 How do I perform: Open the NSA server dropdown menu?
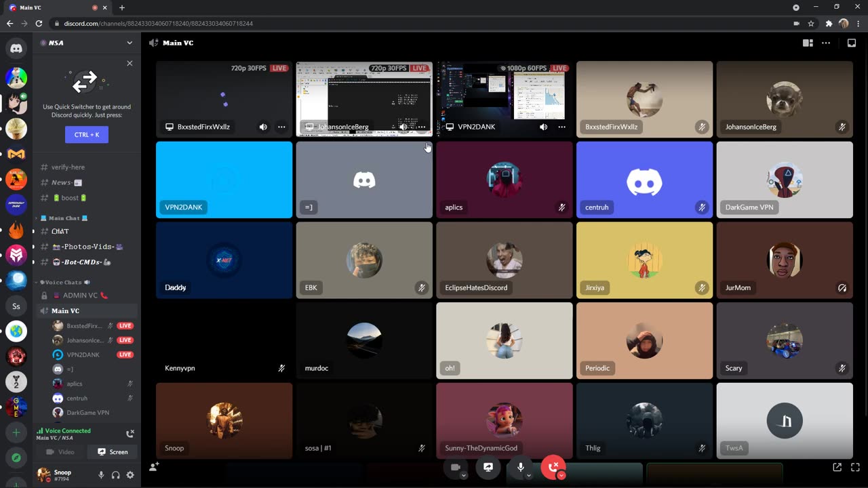[x=130, y=43]
